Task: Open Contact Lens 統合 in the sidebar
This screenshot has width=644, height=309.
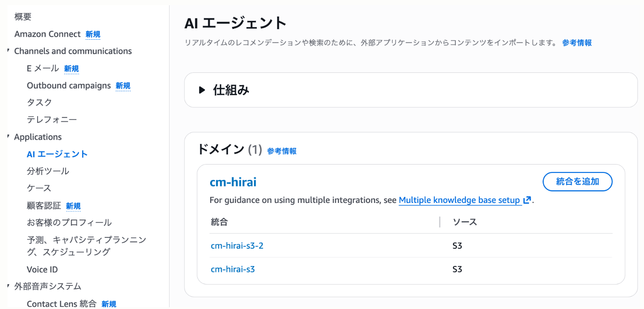Action: [x=63, y=303]
